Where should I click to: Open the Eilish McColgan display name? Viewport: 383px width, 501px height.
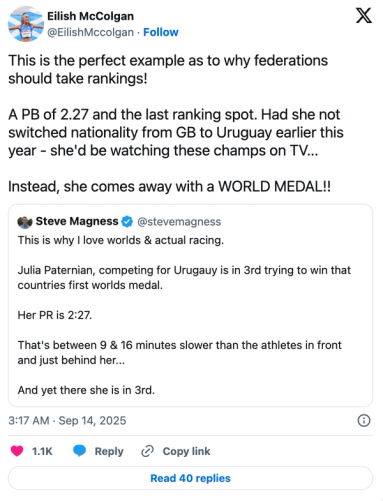click(x=90, y=16)
